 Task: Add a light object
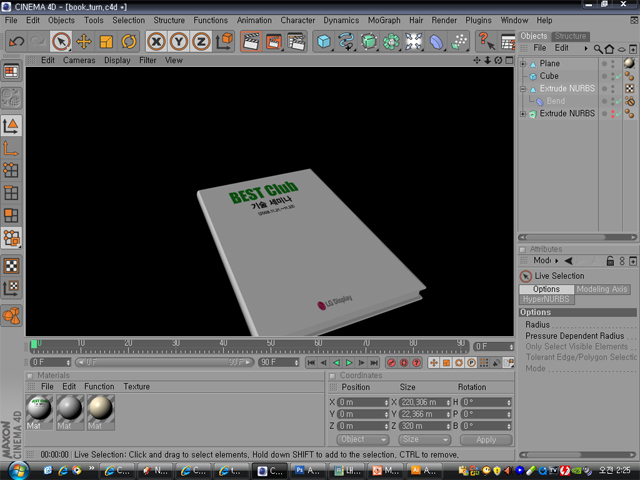(x=413, y=42)
